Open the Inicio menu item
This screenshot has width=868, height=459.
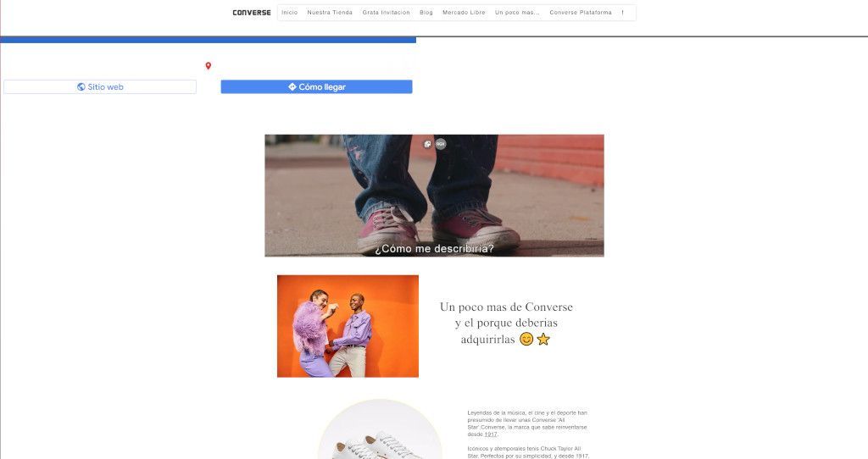[290, 12]
